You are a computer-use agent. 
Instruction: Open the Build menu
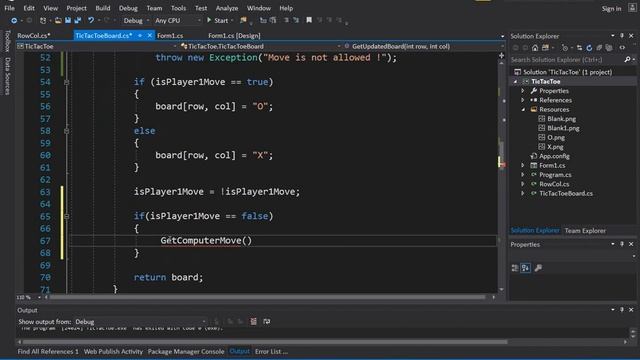pyautogui.click(x=102, y=8)
